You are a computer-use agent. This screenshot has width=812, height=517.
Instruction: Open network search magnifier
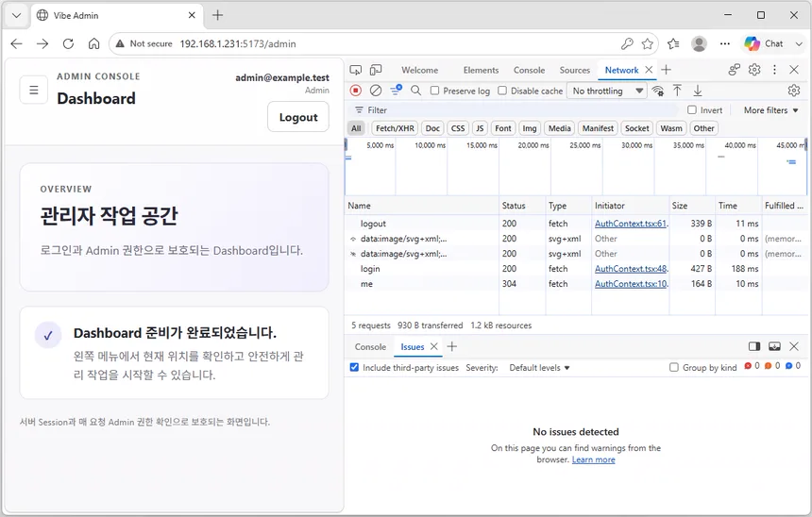415,91
